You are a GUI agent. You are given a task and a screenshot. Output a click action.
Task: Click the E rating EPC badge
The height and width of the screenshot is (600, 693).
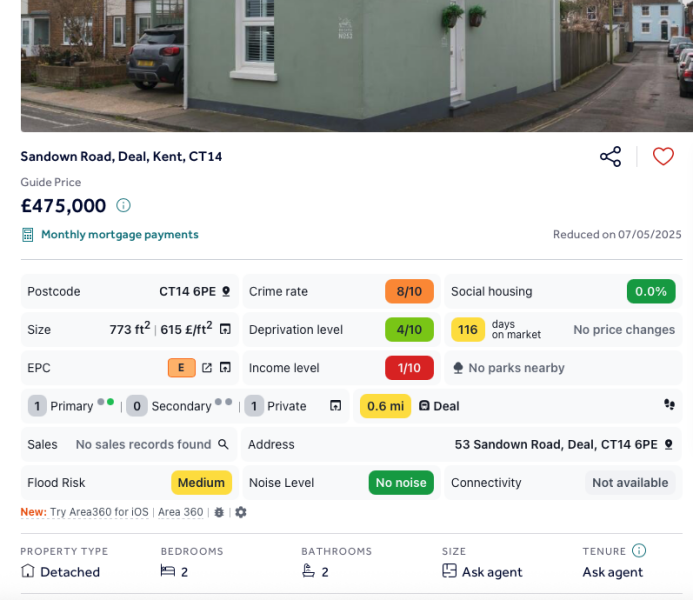coord(181,368)
